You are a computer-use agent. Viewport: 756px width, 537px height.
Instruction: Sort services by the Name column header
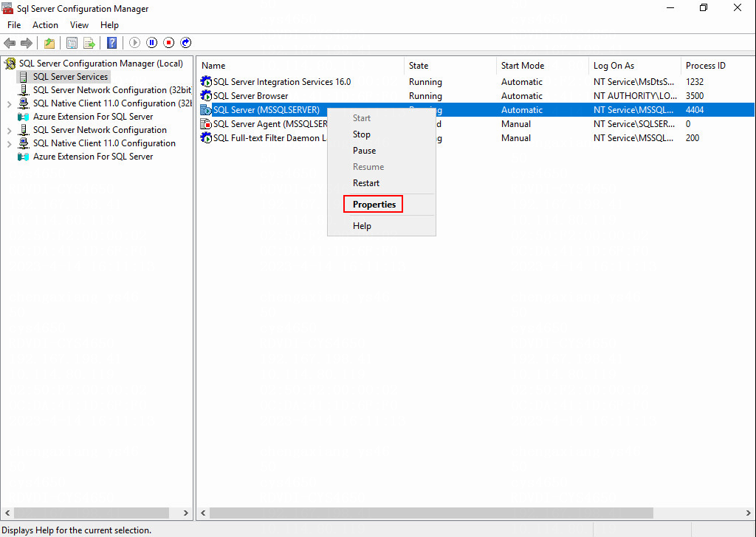point(300,66)
